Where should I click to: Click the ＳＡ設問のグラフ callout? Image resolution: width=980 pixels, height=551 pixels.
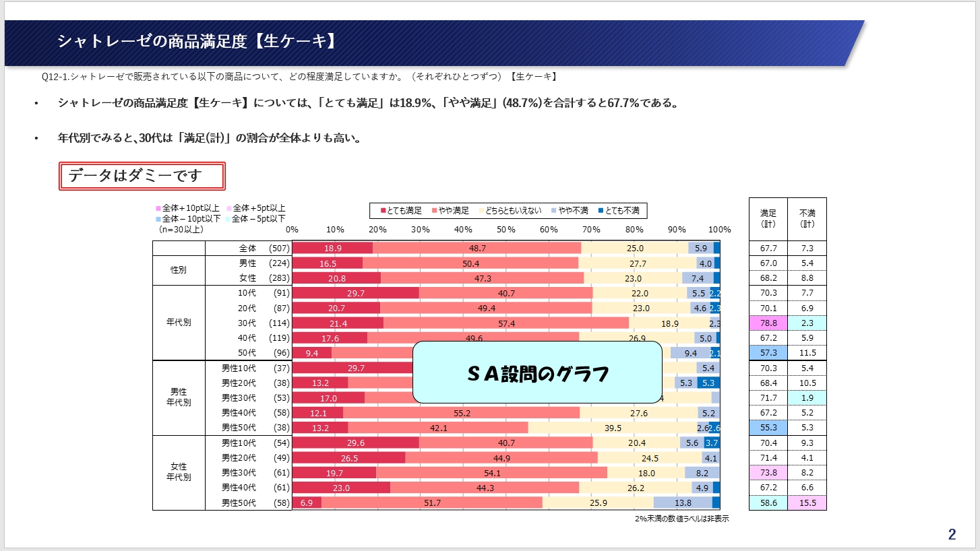pos(537,372)
